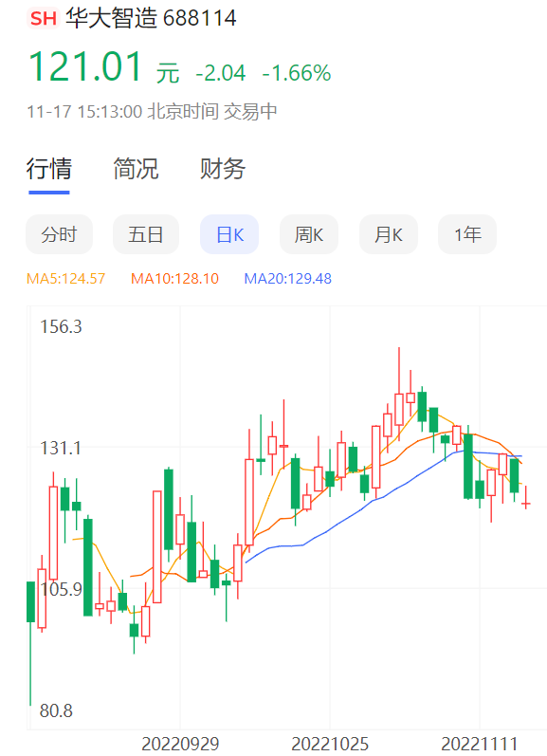
Task: Switch to 月K monthly candlestick view
Action: point(389,234)
